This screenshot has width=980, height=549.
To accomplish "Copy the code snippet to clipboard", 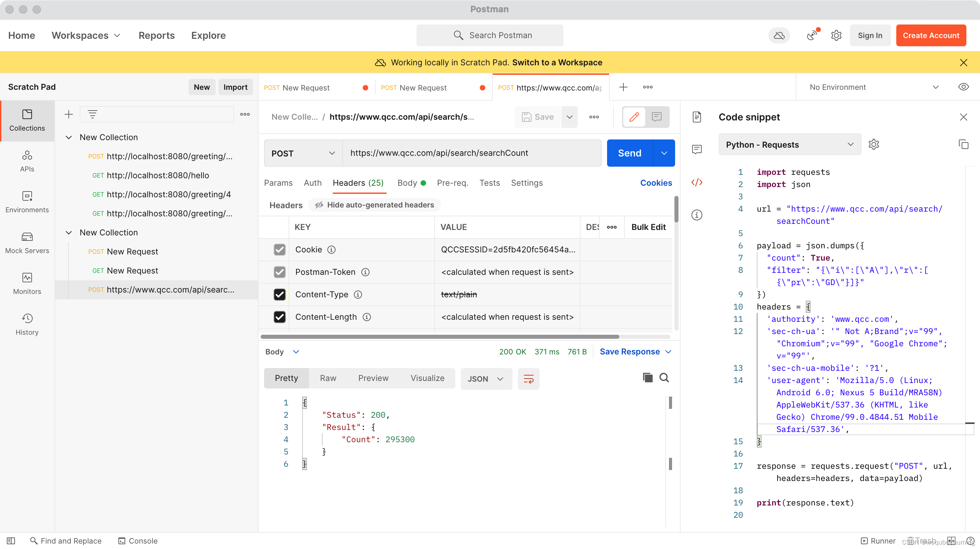I will click(x=963, y=145).
